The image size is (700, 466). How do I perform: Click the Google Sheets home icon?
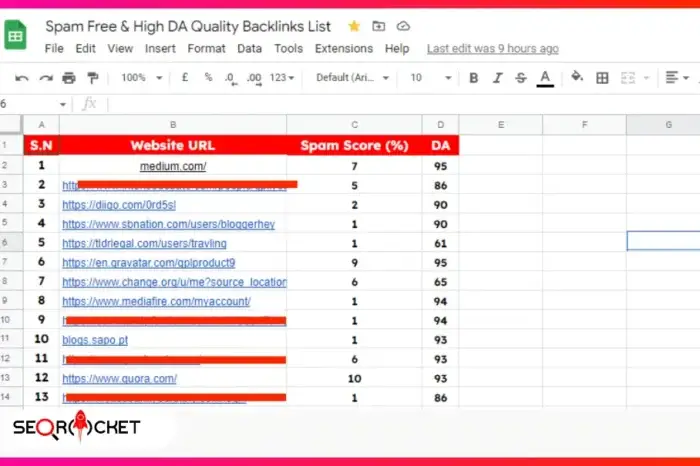pyautogui.click(x=15, y=35)
